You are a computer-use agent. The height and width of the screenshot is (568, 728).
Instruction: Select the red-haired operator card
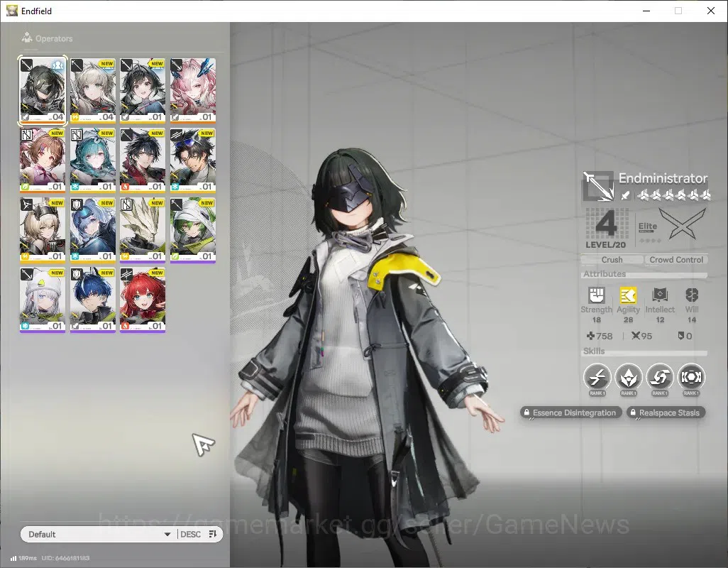(x=143, y=300)
